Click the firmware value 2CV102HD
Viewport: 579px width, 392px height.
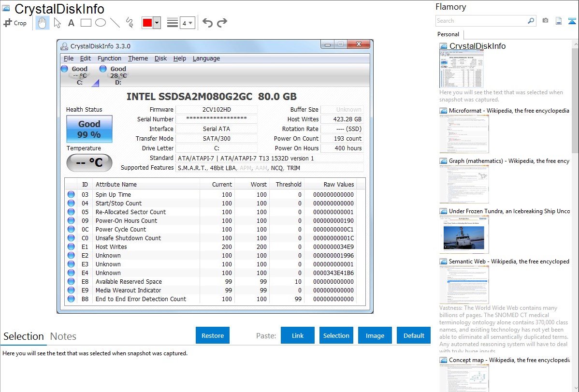217,110
